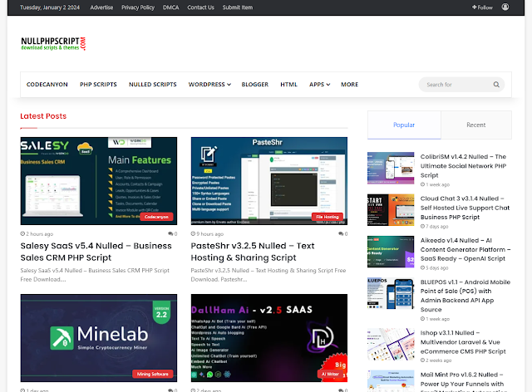Click the clock icon showing 2 hours ago
The image size is (532, 392).
coord(22,234)
